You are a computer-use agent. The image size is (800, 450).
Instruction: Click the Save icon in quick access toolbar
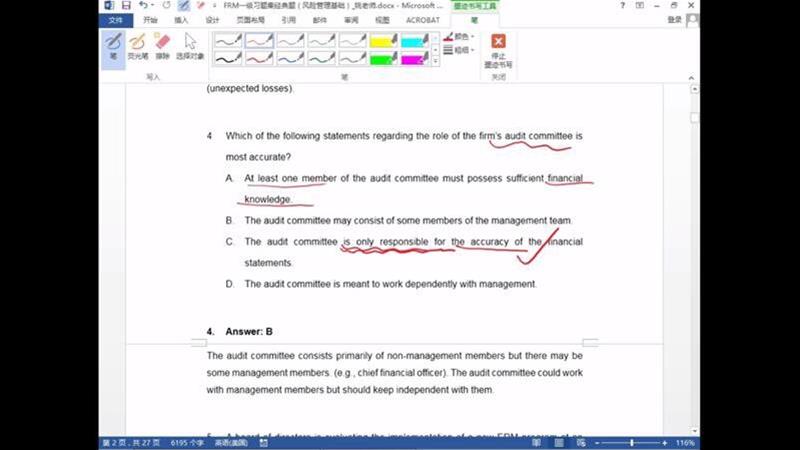(x=126, y=6)
